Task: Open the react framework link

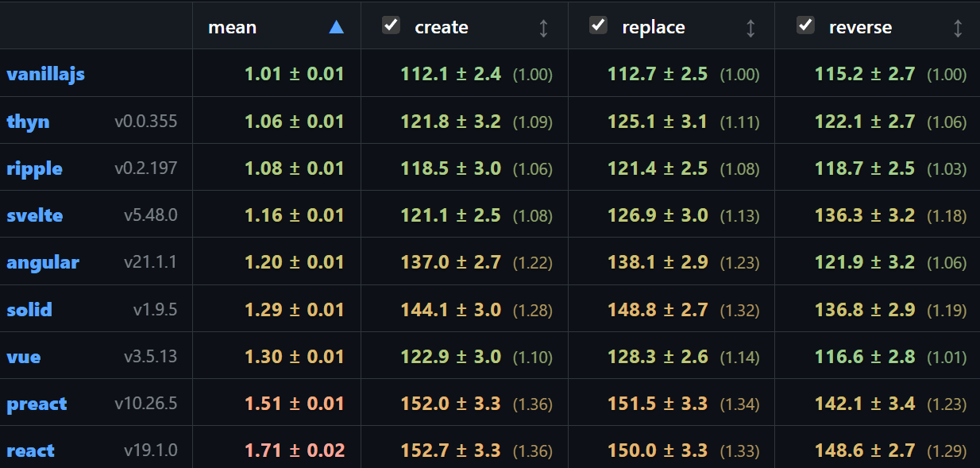Action: 30,450
